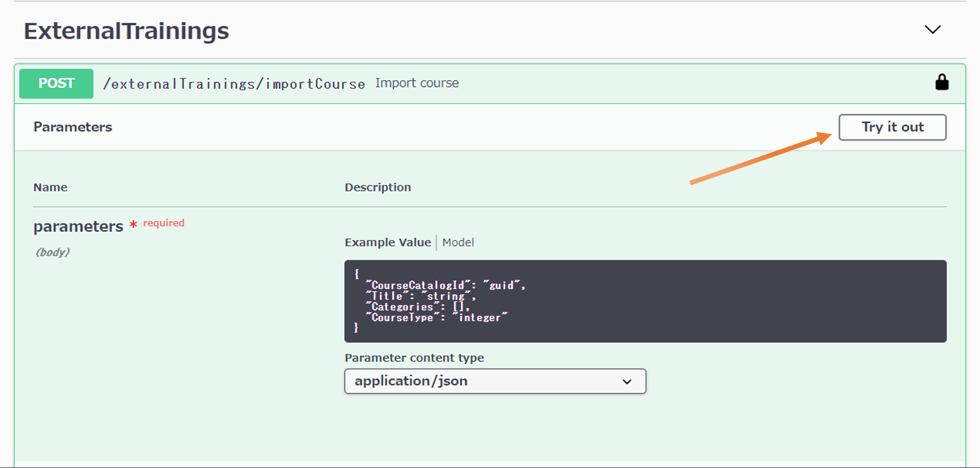The width and height of the screenshot is (980, 468).
Task: Switch to the Model tab
Action: [x=458, y=242]
